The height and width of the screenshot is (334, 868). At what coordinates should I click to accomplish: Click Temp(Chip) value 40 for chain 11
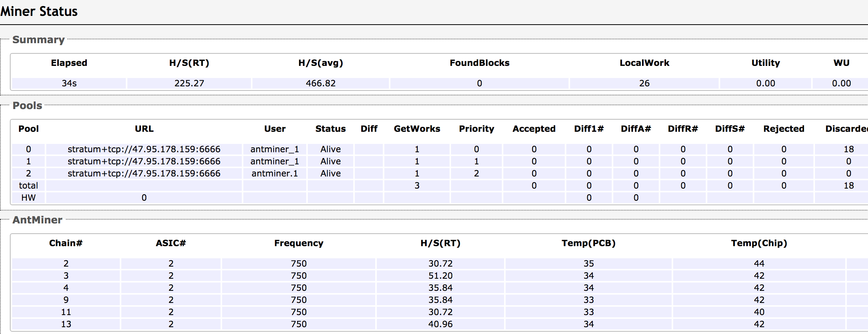click(759, 312)
